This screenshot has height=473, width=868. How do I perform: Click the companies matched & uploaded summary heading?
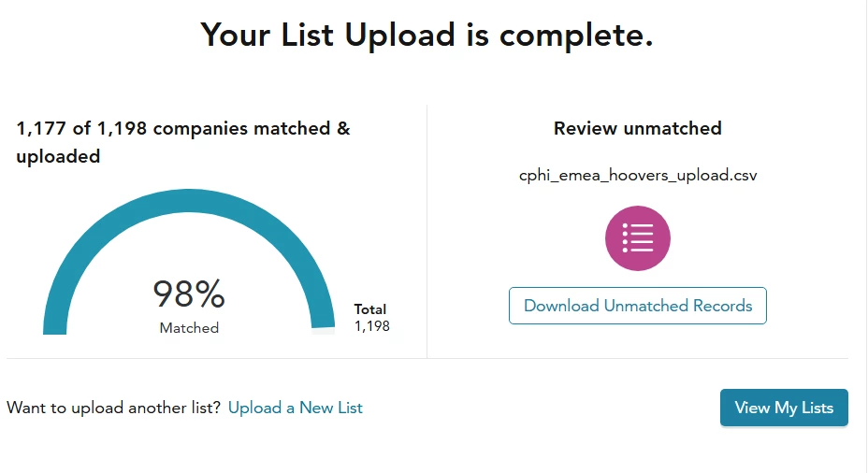(x=183, y=142)
